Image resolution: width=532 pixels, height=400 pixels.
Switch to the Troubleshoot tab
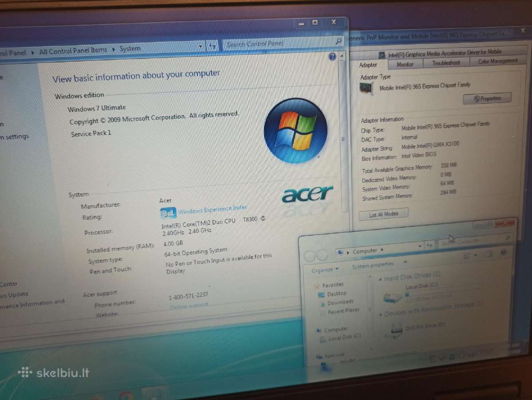pos(446,63)
